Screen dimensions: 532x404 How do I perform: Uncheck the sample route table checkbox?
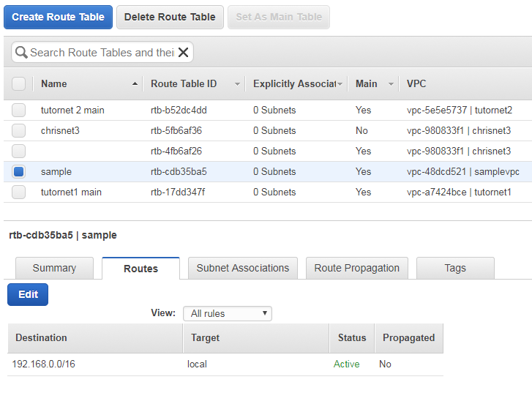19,172
